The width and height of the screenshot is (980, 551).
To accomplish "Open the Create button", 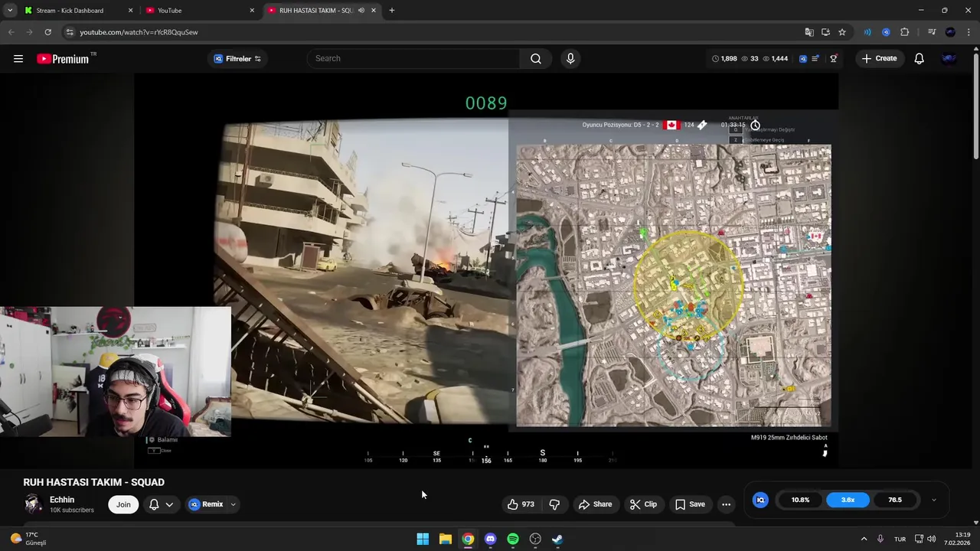I will click(x=878, y=59).
